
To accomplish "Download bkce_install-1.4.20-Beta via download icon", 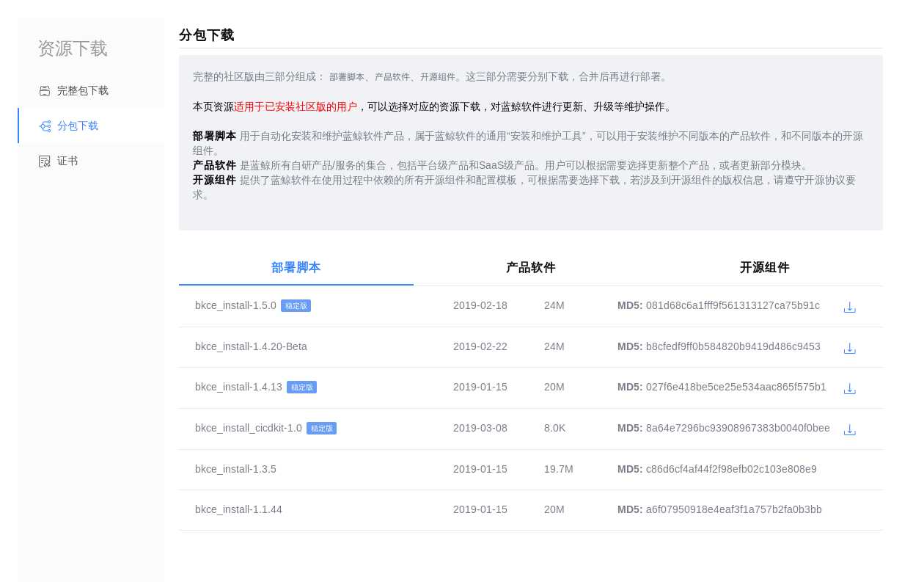I will coord(850,348).
